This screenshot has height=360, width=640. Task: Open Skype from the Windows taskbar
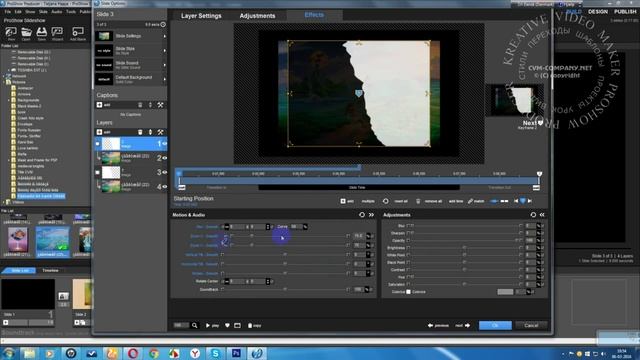[215, 353]
